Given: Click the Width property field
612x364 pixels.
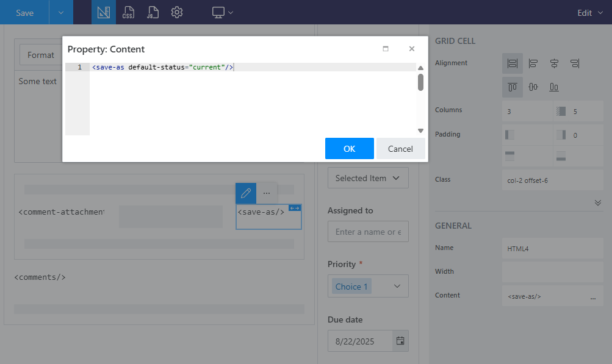Looking at the screenshot, I should [x=553, y=273].
